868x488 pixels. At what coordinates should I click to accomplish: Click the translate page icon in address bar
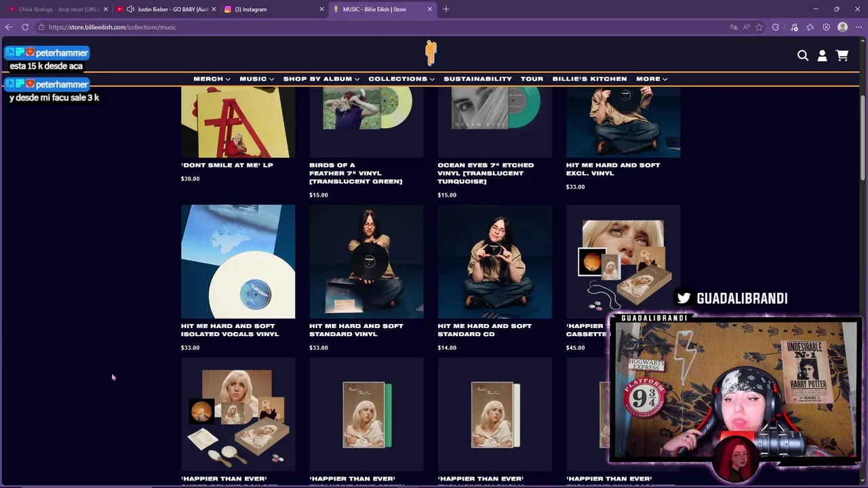click(733, 27)
